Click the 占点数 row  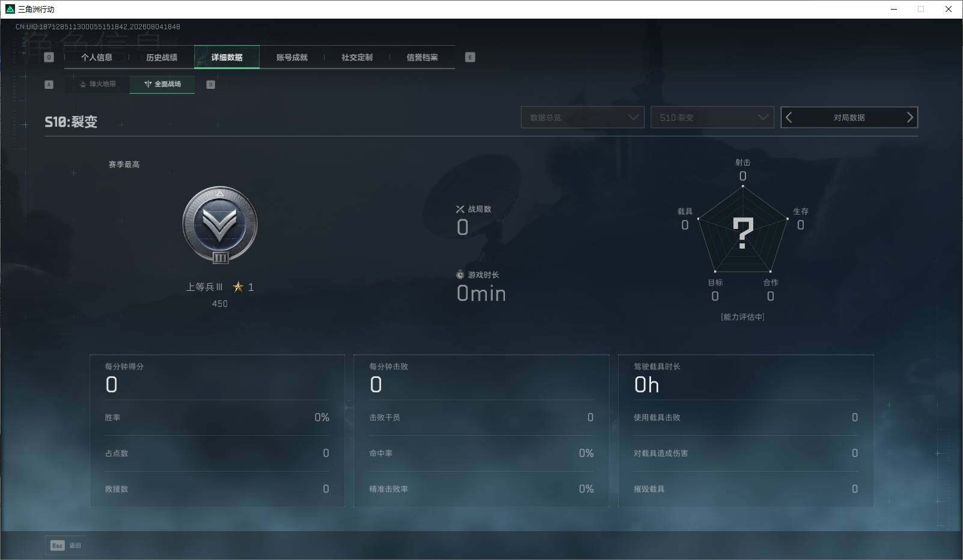pos(217,453)
